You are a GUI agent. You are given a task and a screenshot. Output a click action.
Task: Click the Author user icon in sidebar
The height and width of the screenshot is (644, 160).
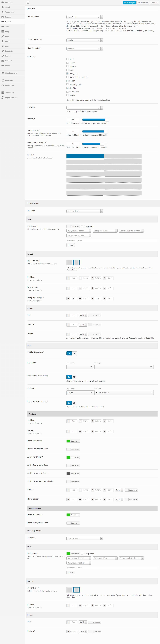[x=2, y=41]
